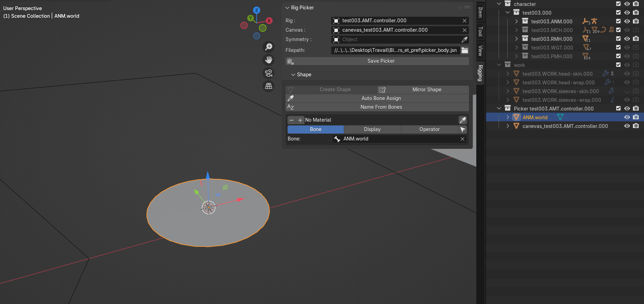Click eyedropper next to No Material
Screen dimensions: 644x304
coord(463,120)
